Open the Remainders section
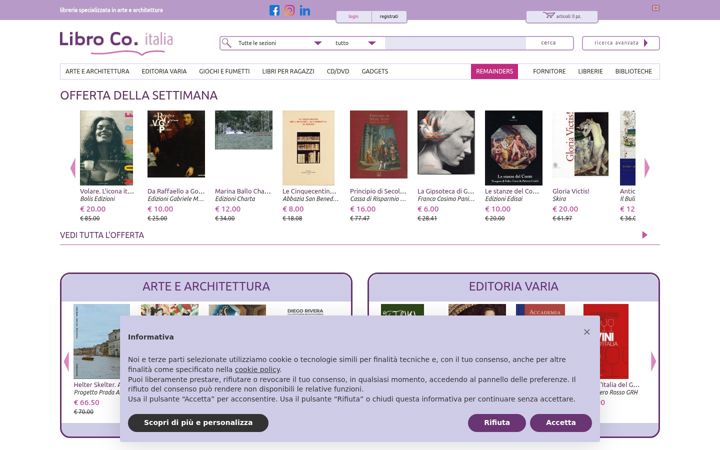 [494, 72]
